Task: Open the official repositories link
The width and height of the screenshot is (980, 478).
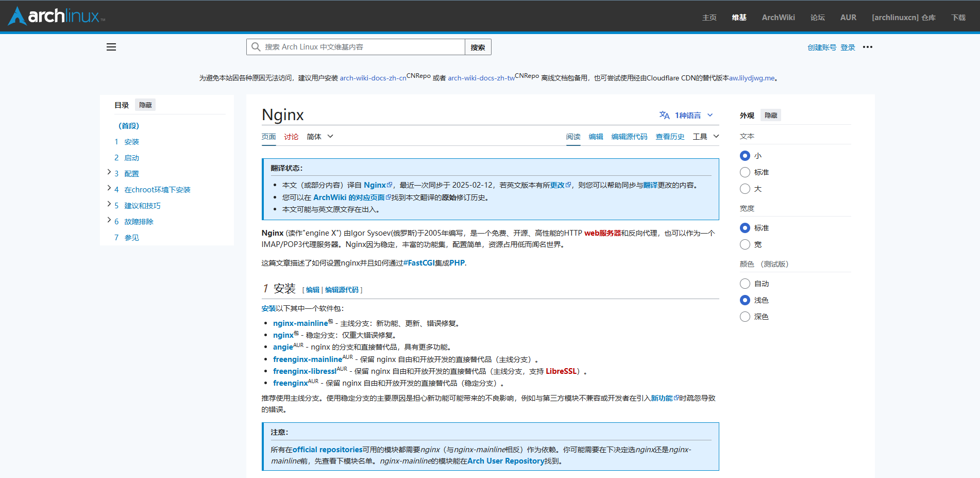Action: (x=327, y=450)
